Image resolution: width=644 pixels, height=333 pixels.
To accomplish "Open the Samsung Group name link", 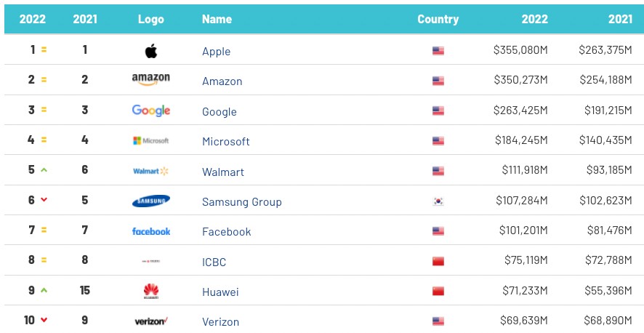I will [241, 202].
